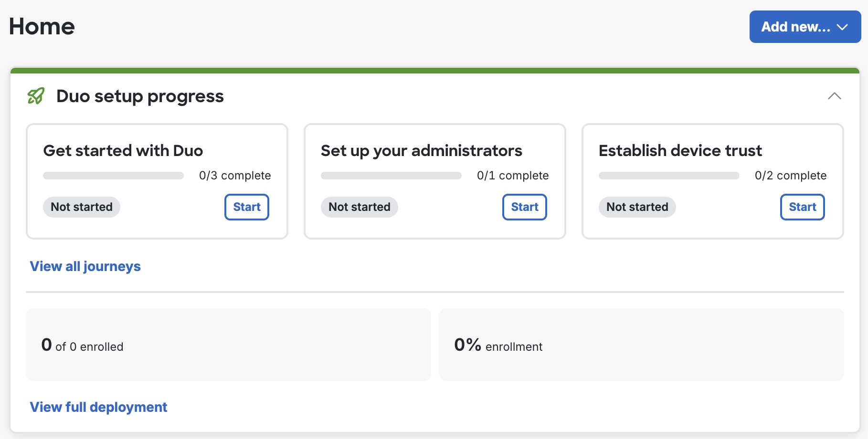Click Not started badge under Set up your administrators
This screenshot has width=868, height=439.
coord(360,207)
